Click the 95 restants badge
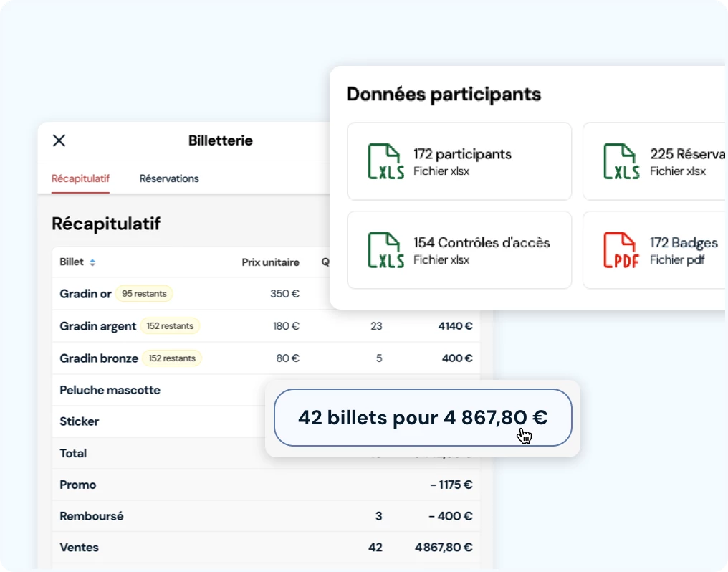 [144, 294]
